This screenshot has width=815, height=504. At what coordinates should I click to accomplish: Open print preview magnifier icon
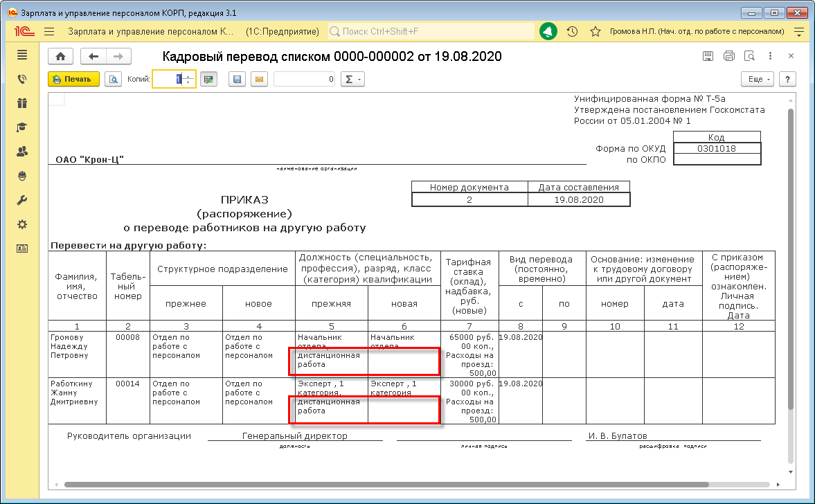tap(113, 80)
